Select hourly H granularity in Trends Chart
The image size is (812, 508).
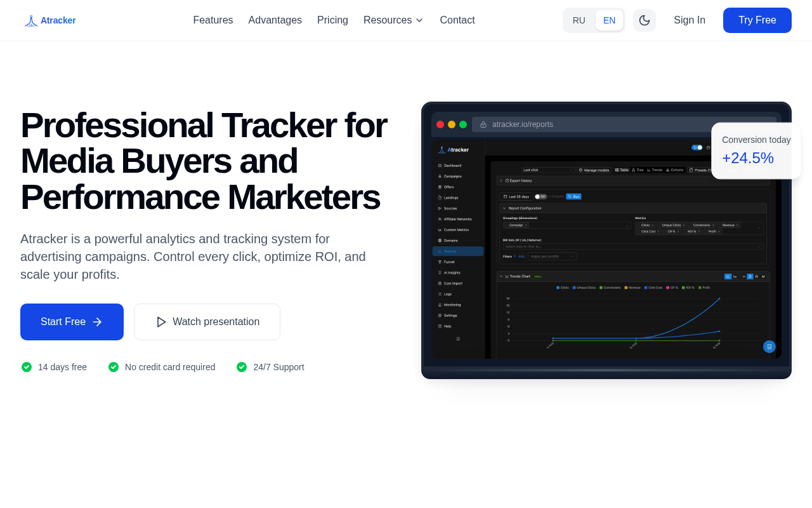tap(744, 276)
